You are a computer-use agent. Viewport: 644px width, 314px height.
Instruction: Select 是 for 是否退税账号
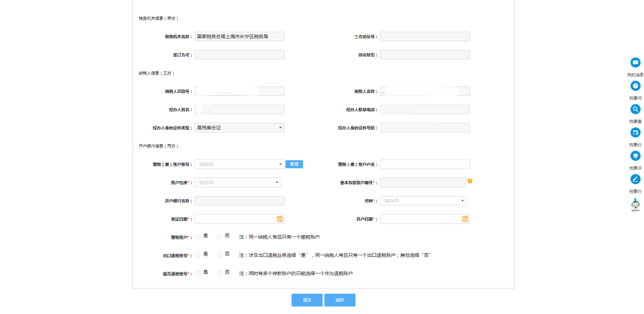coord(198,273)
